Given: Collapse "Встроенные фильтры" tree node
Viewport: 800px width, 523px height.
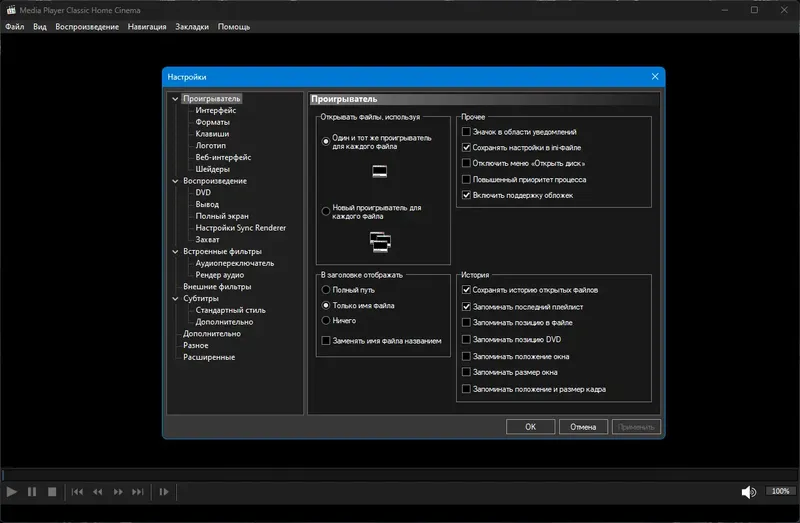Looking at the screenshot, I should (175, 252).
